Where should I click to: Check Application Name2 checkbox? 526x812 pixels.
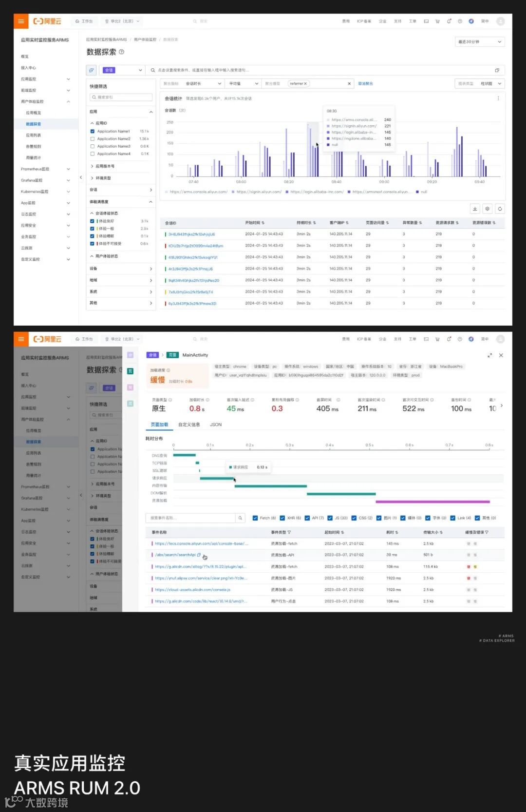[x=93, y=139]
